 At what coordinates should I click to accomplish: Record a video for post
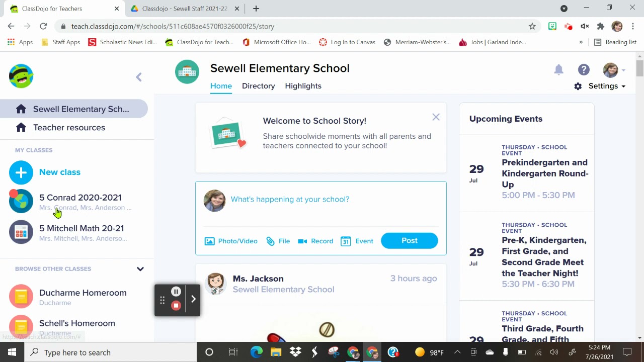[315, 241]
